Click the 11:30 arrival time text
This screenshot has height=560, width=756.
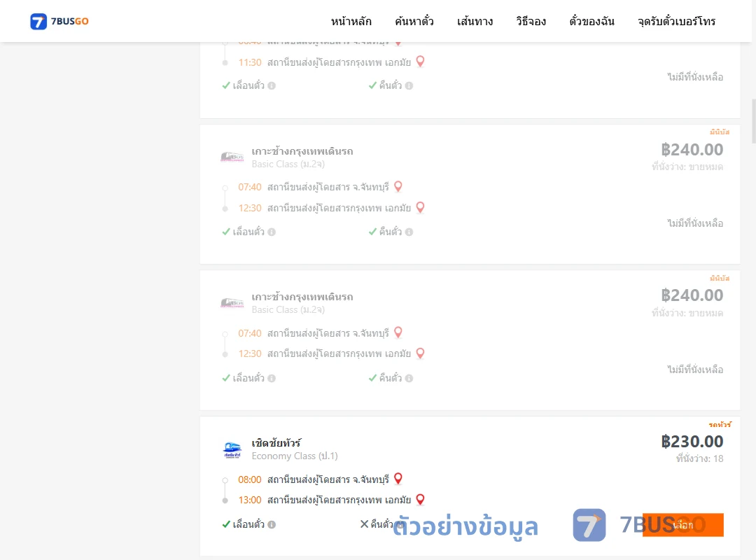(250, 63)
